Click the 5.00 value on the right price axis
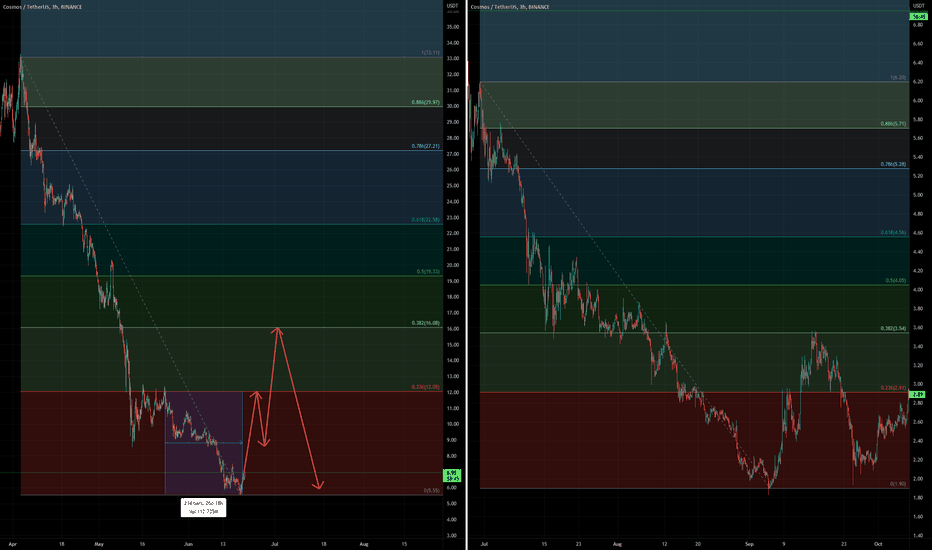The height and width of the screenshot is (550, 932). [918, 195]
